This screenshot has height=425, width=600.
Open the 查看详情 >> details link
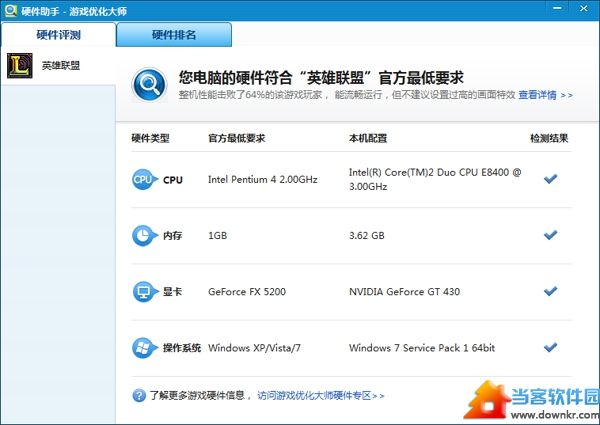pyautogui.click(x=545, y=95)
